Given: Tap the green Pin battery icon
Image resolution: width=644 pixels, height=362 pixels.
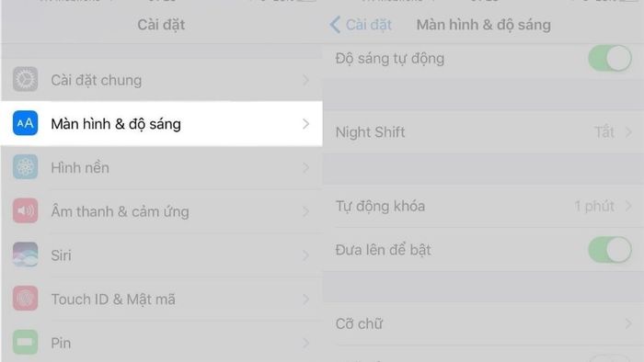Looking at the screenshot, I should point(25,342).
